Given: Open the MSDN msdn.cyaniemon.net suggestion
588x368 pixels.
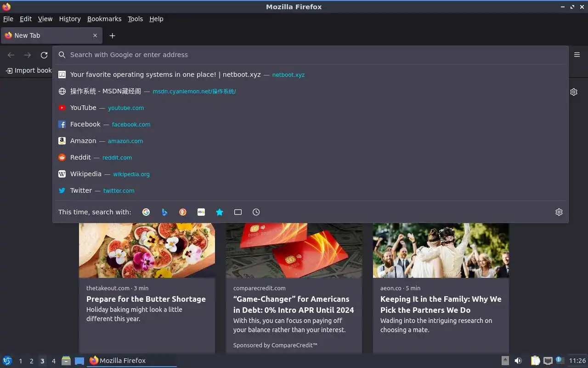Looking at the screenshot, I should 311,91.
